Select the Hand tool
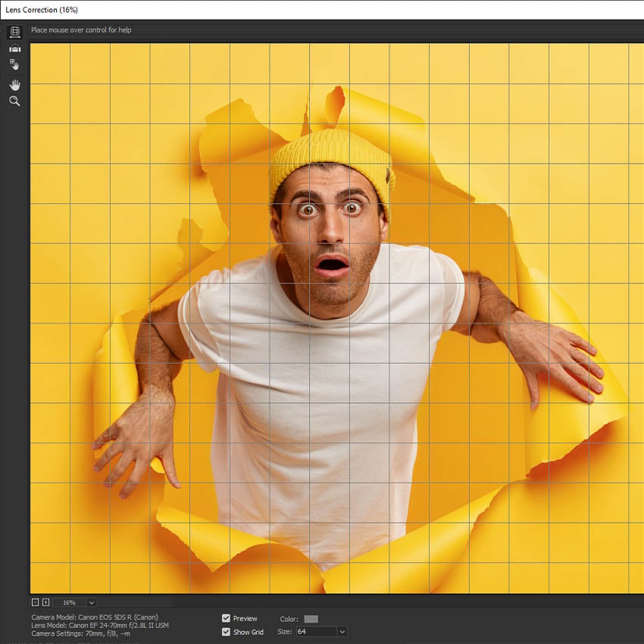Viewport: 644px width, 644px height. (x=14, y=84)
